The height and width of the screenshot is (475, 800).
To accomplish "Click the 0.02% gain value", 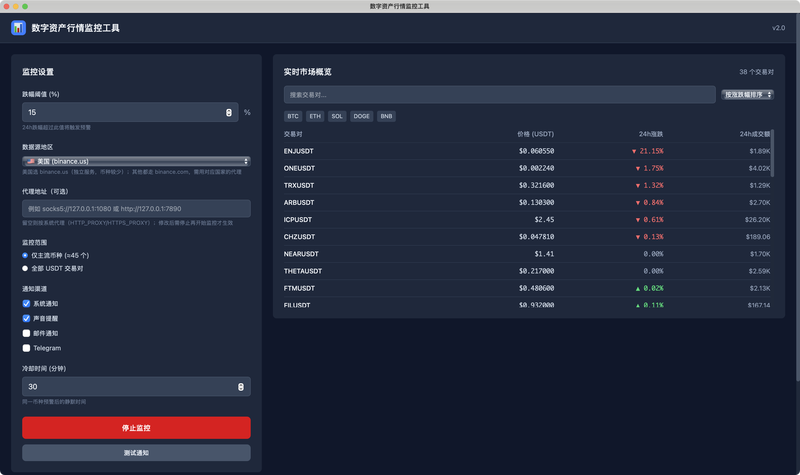I will tap(649, 288).
